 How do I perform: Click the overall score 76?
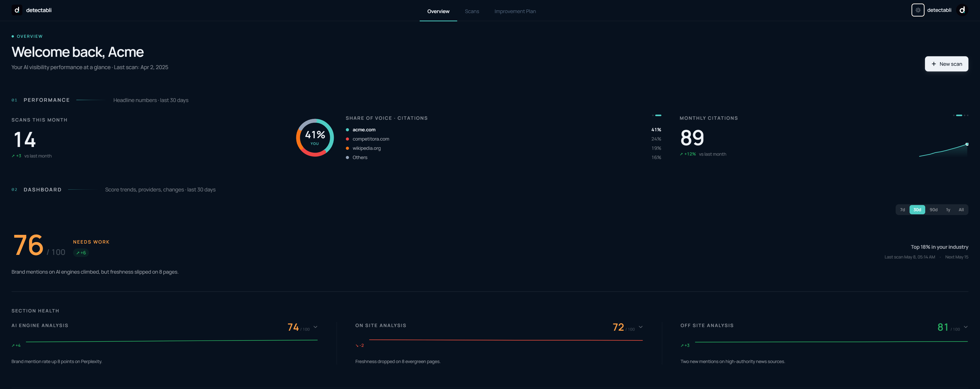pos(28,245)
